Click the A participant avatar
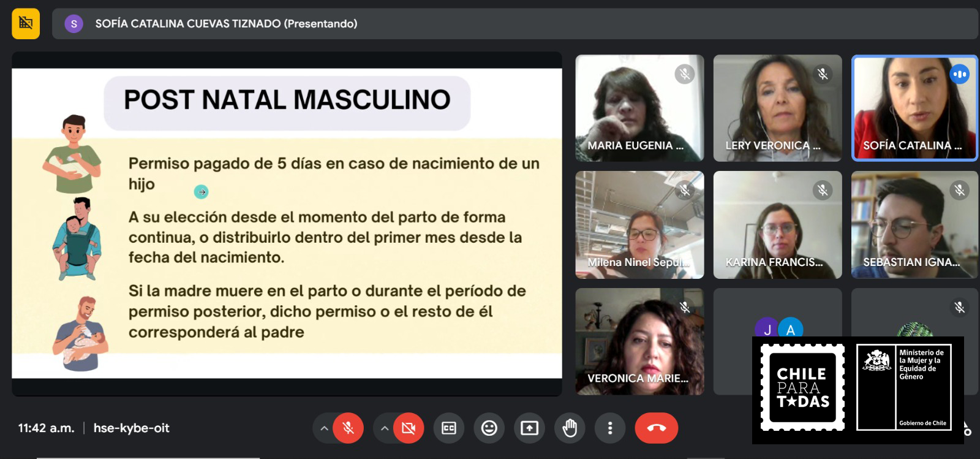This screenshot has height=459, width=980. (791, 328)
